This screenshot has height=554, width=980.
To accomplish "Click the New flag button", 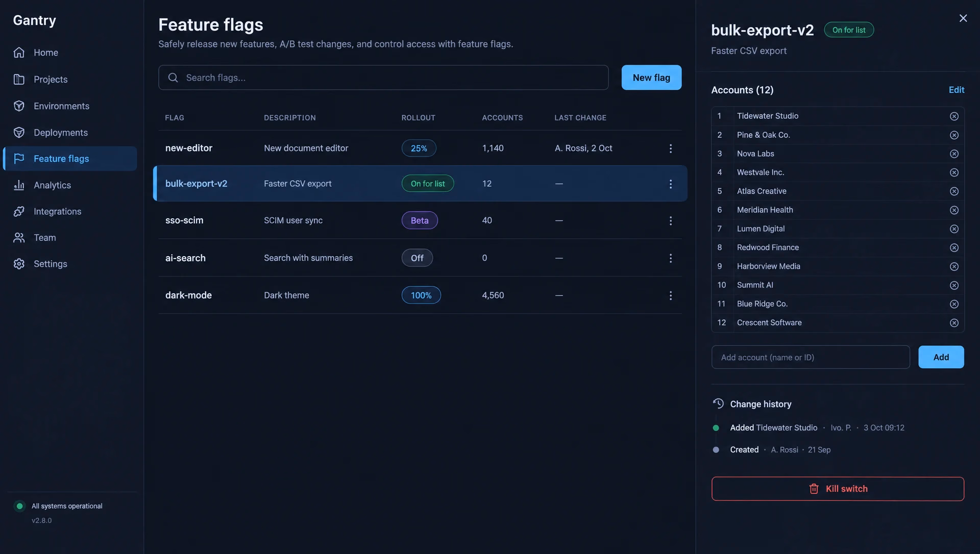I will pyautogui.click(x=651, y=78).
